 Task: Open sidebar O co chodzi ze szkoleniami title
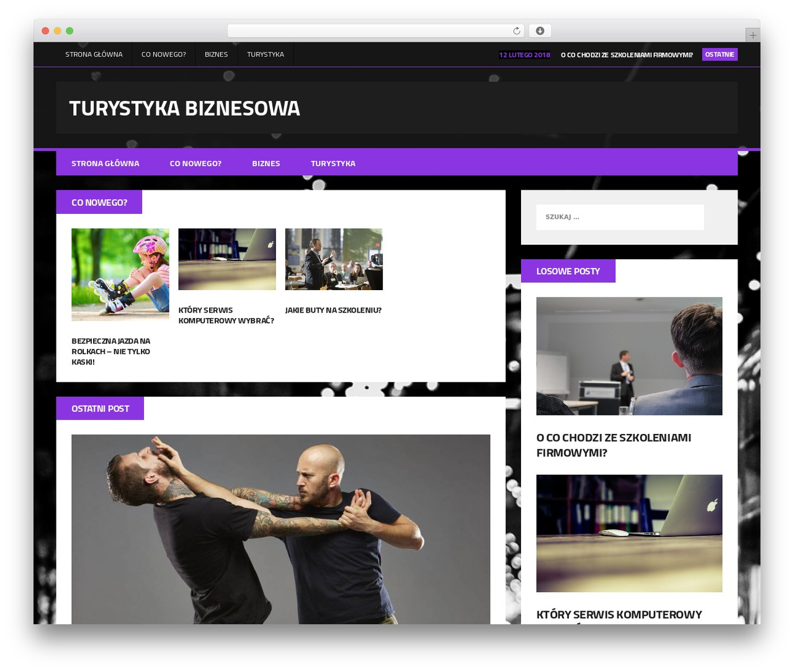point(614,445)
